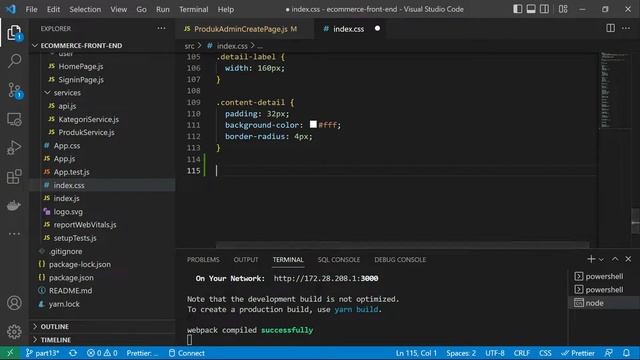Open notifications bell icon

pyautogui.click(x=627, y=353)
